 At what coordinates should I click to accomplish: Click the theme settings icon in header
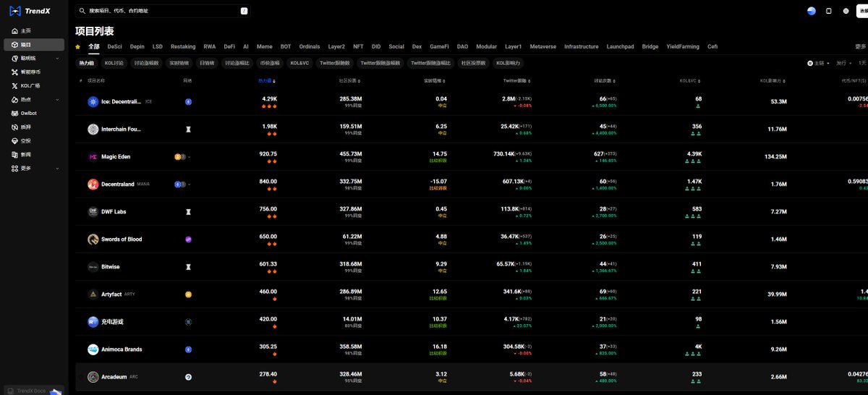pyautogui.click(x=846, y=11)
